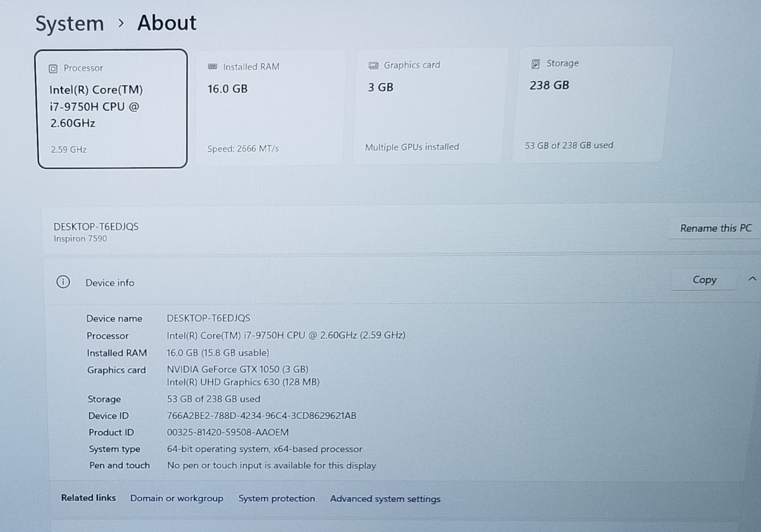Click the Storage drive icon
Screen dimensions: 761x532
(536, 64)
